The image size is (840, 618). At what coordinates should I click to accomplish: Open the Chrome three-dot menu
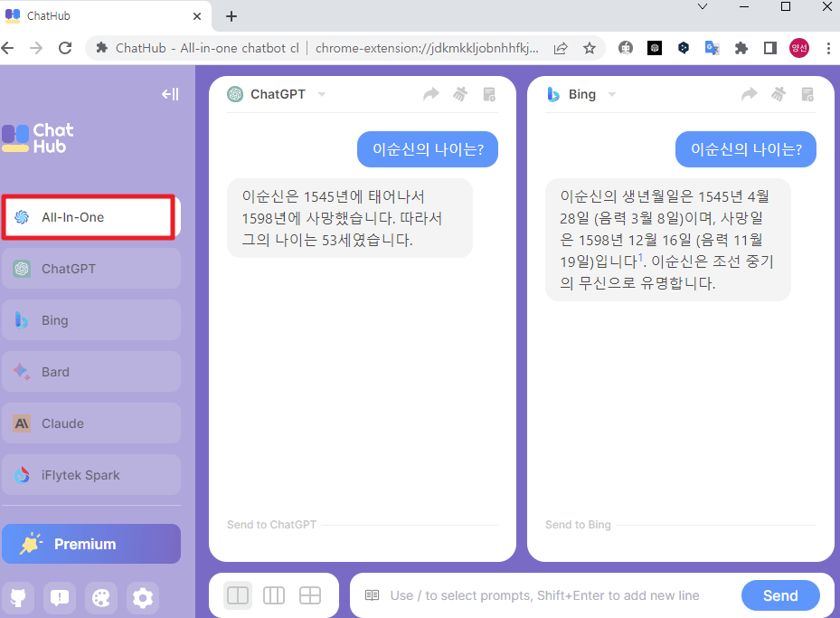pos(828,48)
